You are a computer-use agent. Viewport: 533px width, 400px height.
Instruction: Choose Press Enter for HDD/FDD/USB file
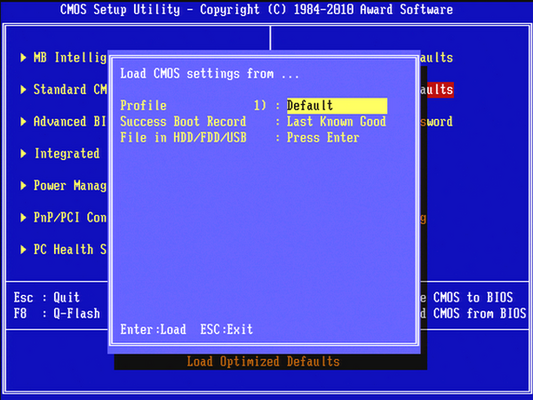pos(323,138)
